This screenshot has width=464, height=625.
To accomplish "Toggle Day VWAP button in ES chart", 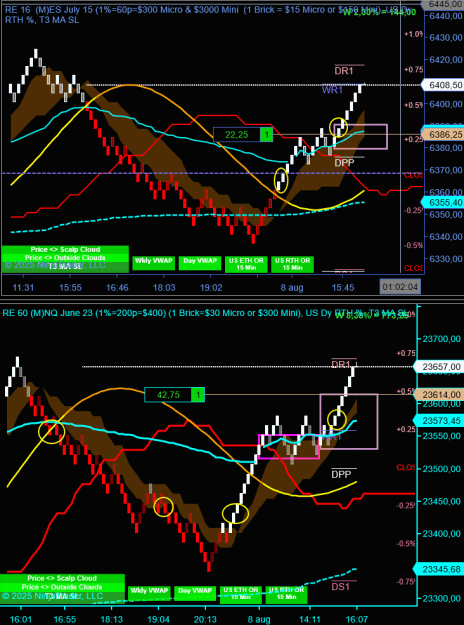I will pyautogui.click(x=200, y=263).
